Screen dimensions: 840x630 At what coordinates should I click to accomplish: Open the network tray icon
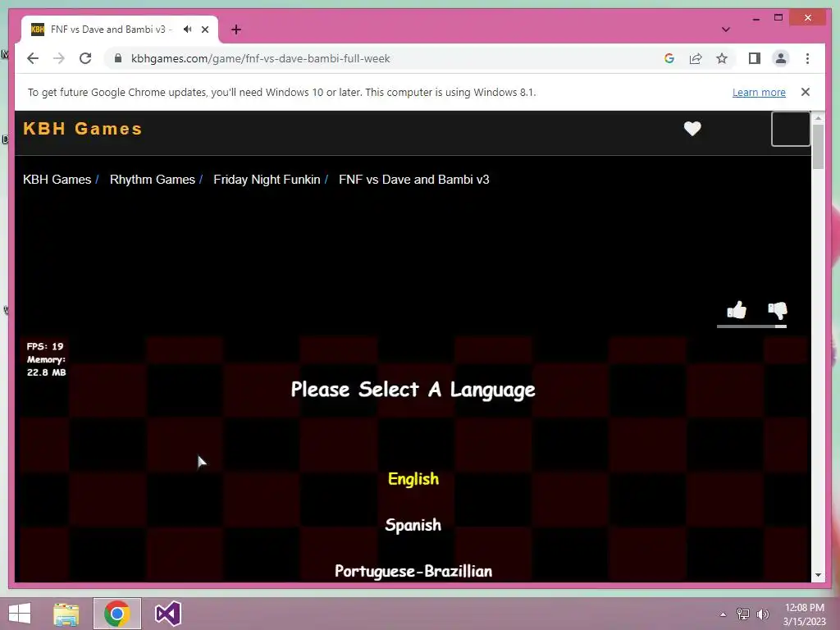tap(743, 614)
